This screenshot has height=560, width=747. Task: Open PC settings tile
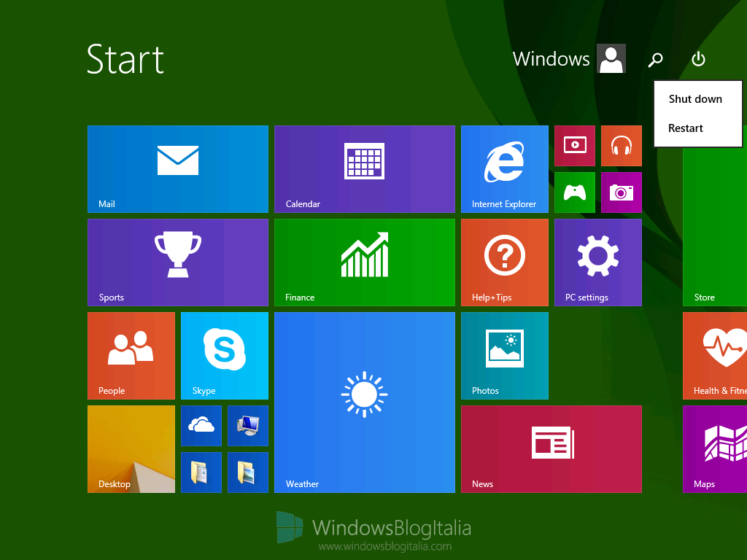pyautogui.click(x=598, y=262)
